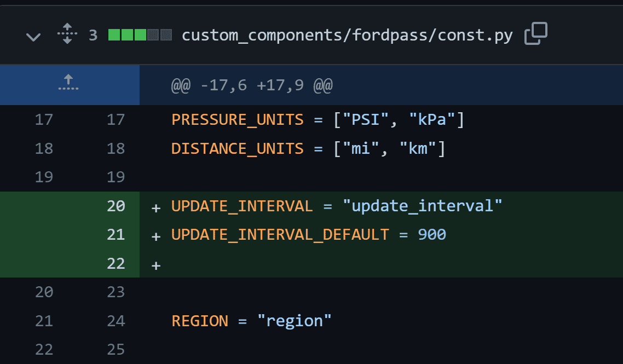Click the hunk header @@ -17,6 +17,9 @@

tap(251, 85)
